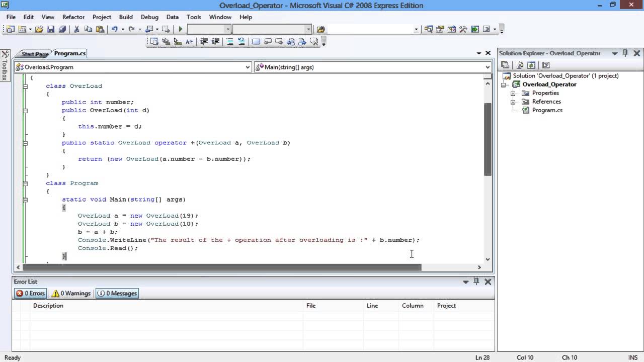Collapse the Main method outlining box
Screen dimensions: 644x362
click(25, 200)
